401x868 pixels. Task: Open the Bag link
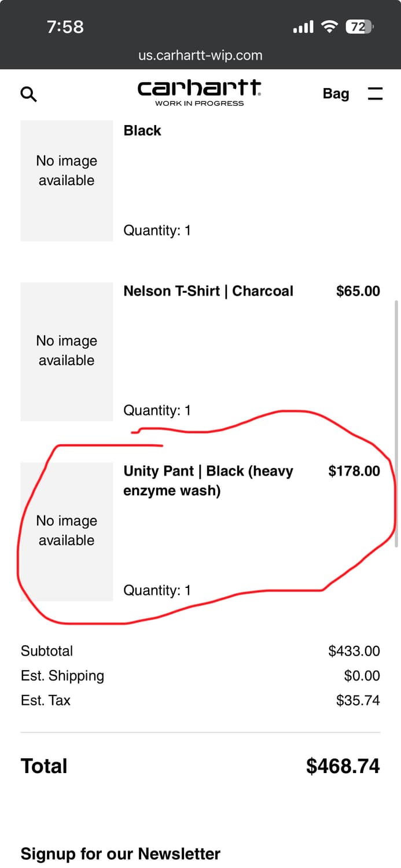(x=336, y=94)
